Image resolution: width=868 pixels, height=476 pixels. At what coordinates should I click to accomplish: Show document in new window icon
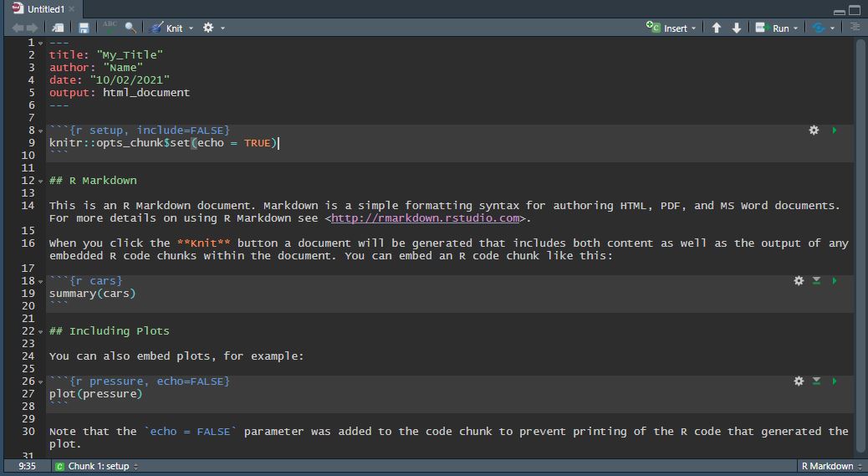pos(58,28)
